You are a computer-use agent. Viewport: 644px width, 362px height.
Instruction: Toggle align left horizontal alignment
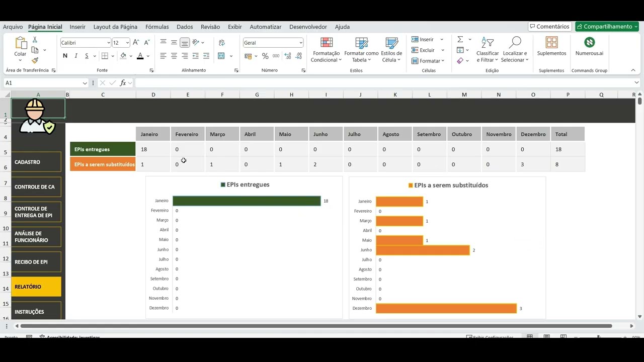[x=163, y=56]
